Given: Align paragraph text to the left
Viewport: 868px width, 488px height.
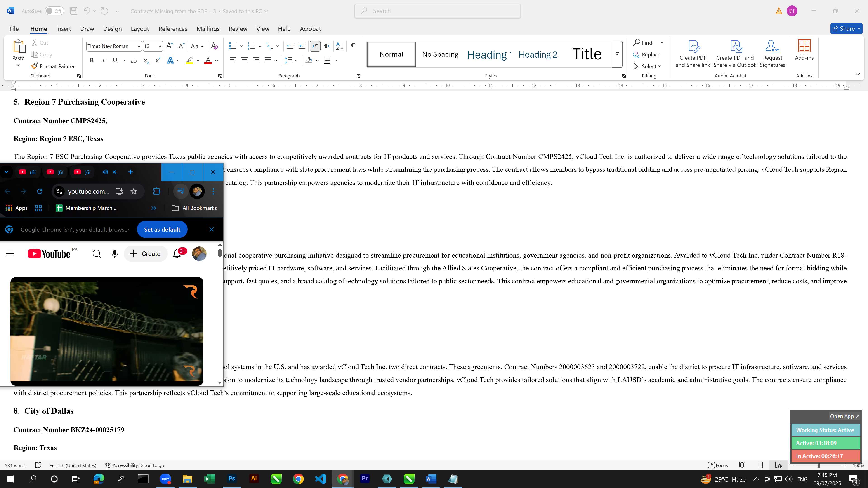Looking at the screenshot, I should 233,61.
